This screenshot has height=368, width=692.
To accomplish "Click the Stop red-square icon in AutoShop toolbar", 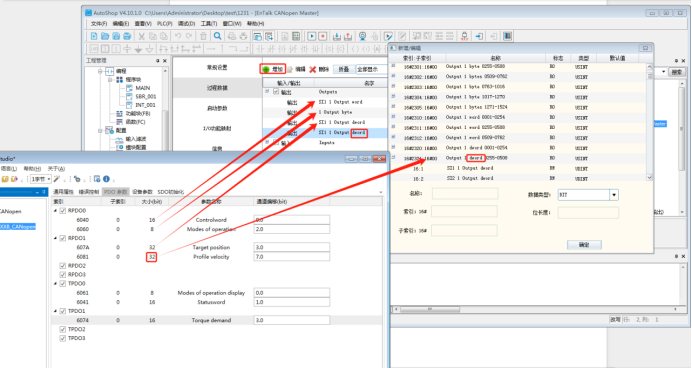I will click(x=323, y=36).
